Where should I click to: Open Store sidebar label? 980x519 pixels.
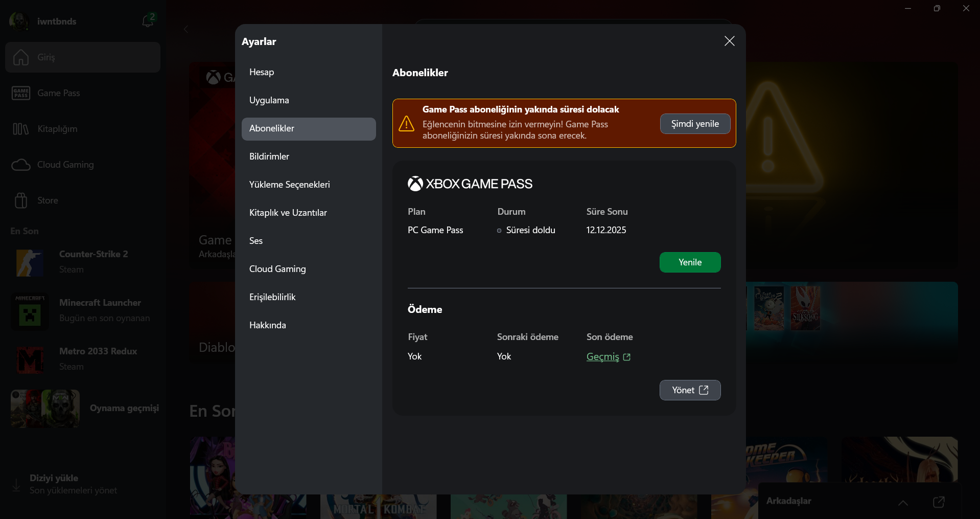coord(48,200)
